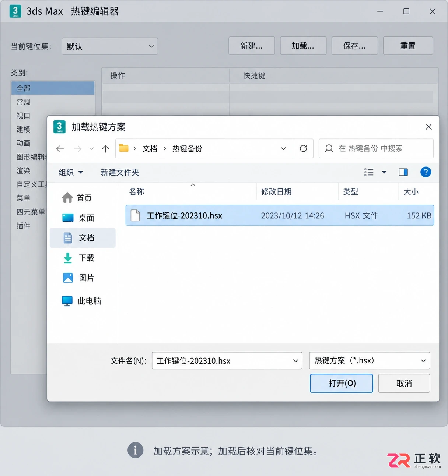Open 图片 in the navigation pane
Image resolution: width=448 pixels, height=476 pixels.
point(83,278)
